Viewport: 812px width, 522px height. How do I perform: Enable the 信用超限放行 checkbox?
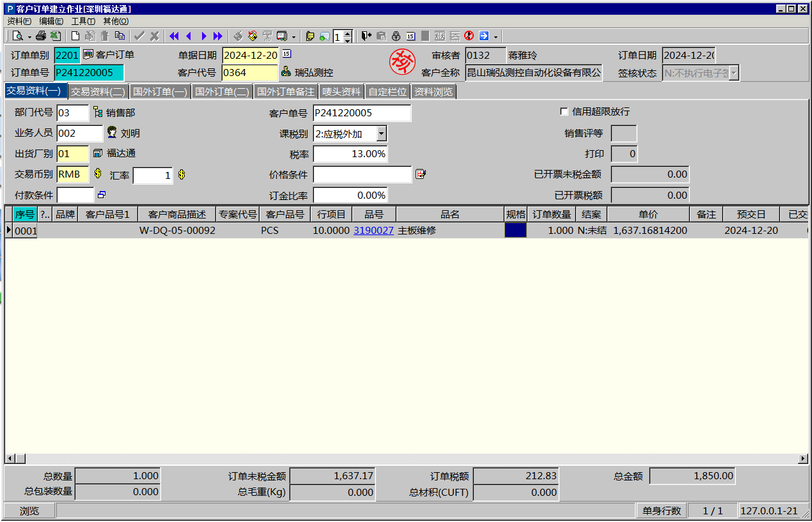pyautogui.click(x=564, y=112)
